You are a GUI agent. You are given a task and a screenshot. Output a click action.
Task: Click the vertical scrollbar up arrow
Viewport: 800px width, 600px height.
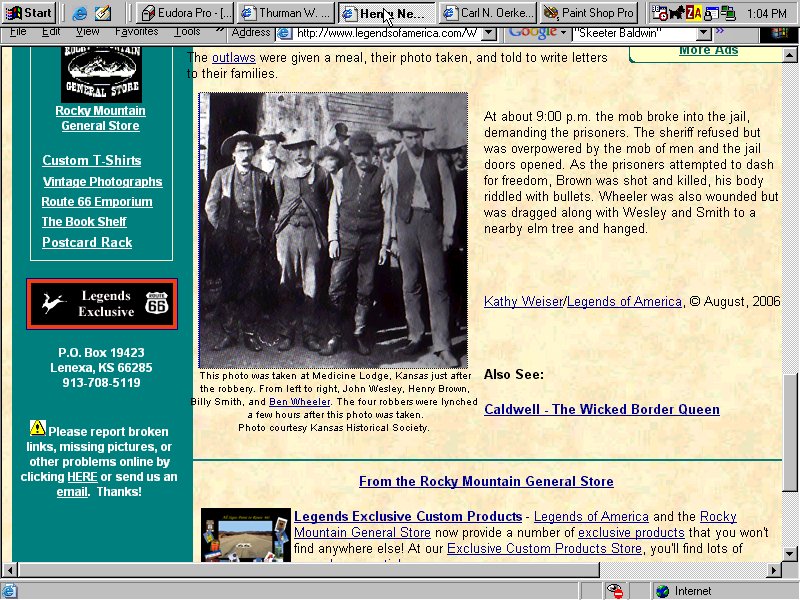pyautogui.click(x=790, y=55)
